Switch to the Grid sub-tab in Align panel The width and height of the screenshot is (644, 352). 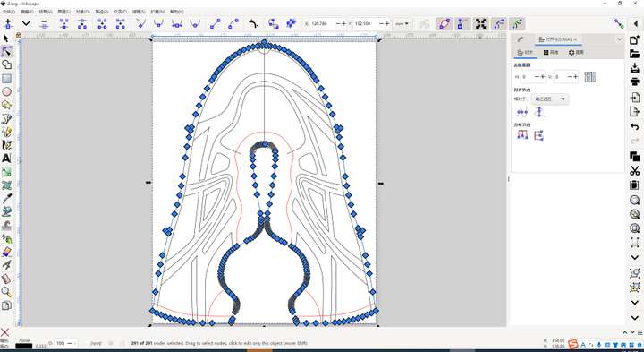tap(551, 53)
